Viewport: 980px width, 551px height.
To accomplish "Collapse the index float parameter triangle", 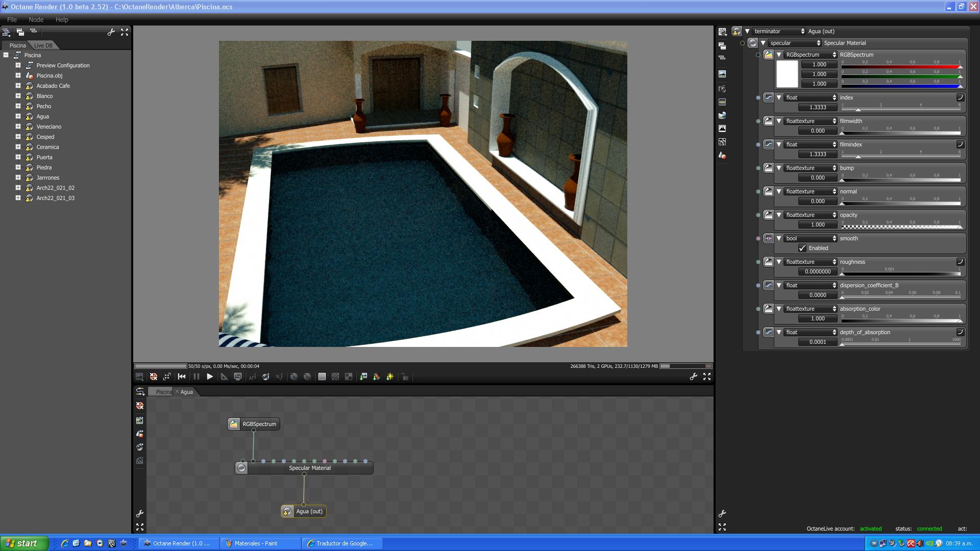I will (779, 97).
